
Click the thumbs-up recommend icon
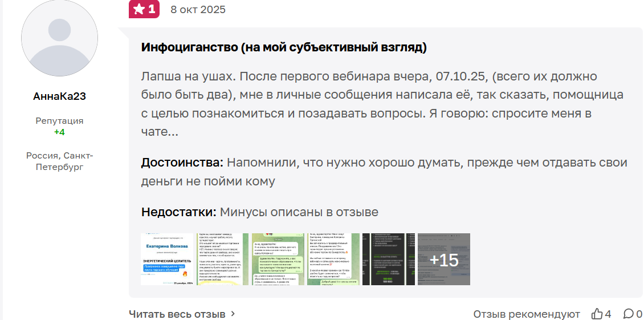point(597,314)
